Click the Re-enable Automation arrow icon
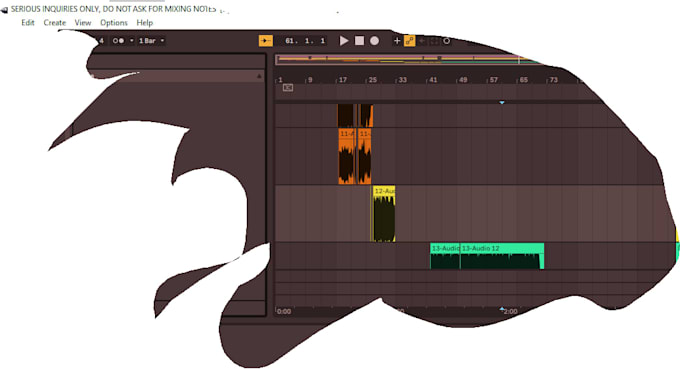 click(x=422, y=41)
